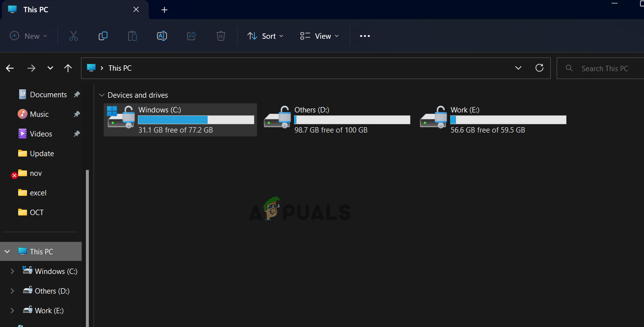Share the selected item
Image resolution: width=644 pixels, height=327 pixels.
[191, 36]
